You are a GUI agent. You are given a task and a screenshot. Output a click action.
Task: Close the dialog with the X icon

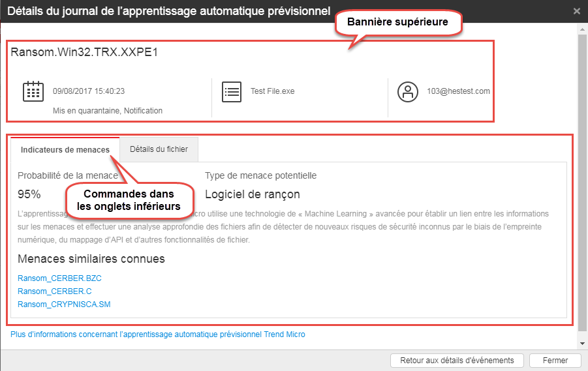576,11
